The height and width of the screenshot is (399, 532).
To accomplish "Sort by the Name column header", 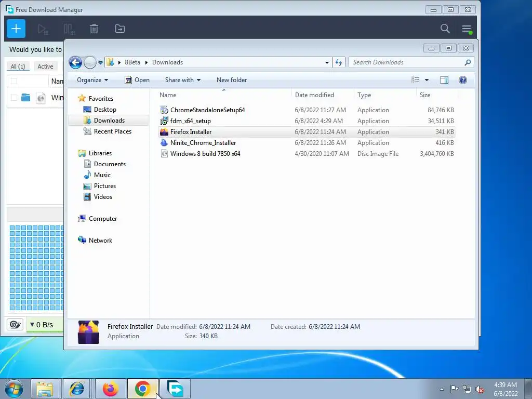I will [x=224, y=95].
